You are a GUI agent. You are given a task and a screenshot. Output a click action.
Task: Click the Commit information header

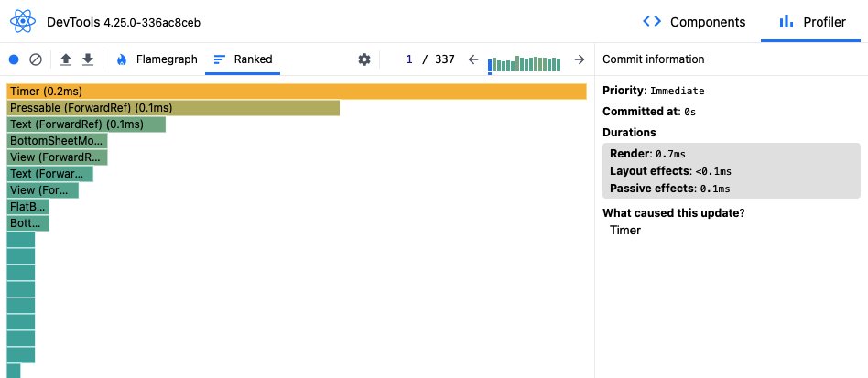tap(653, 59)
